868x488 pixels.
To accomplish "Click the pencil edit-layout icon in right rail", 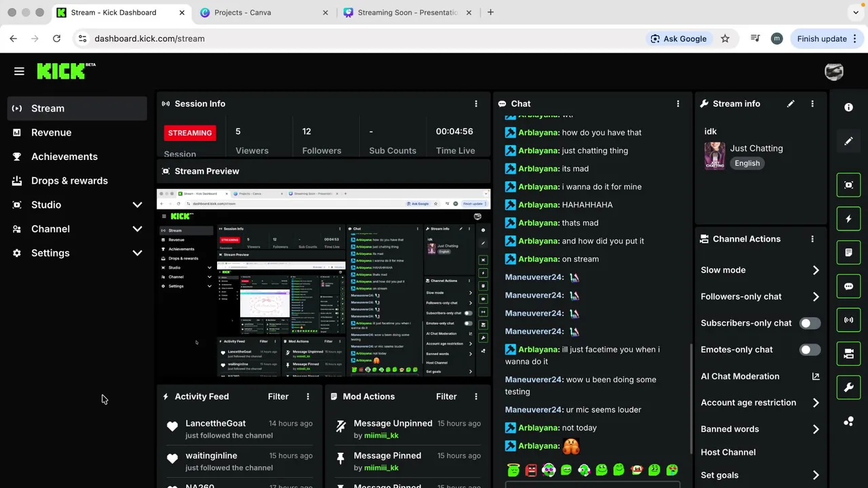I will [x=848, y=141].
